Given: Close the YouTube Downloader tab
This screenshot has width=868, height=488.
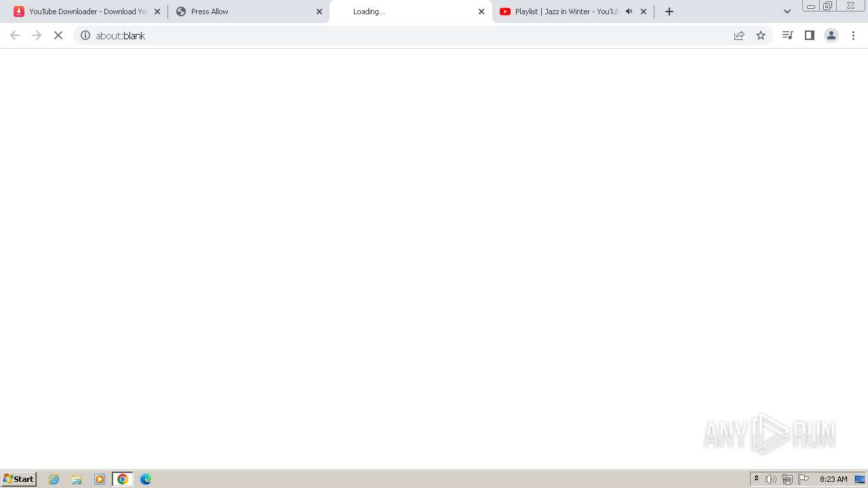Looking at the screenshot, I should [x=157, y=12].
